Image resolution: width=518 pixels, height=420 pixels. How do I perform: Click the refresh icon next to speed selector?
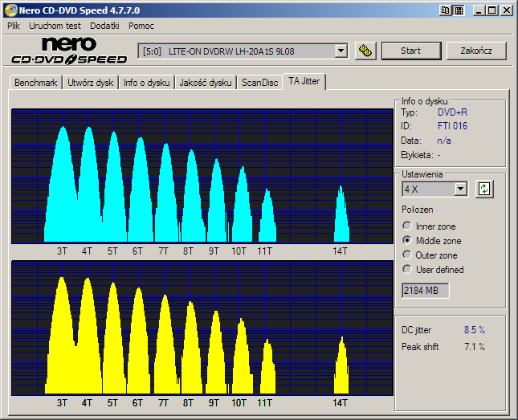tap(484, 189)
